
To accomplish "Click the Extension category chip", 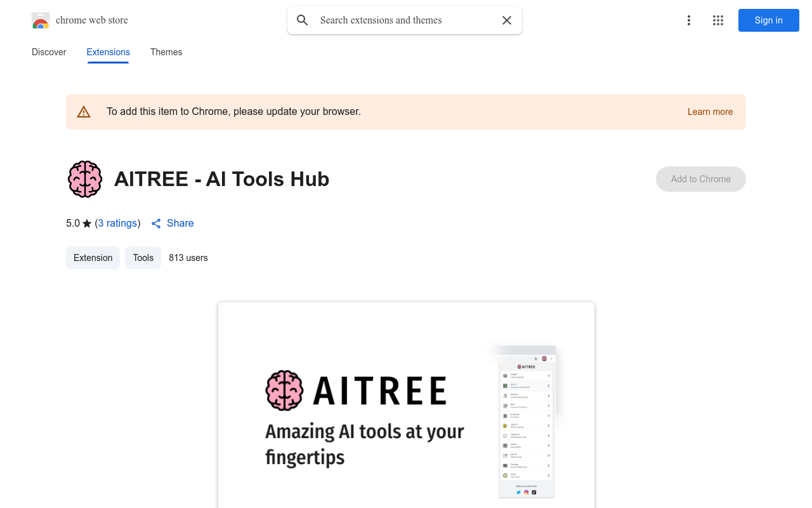I will tap(93, 258).
